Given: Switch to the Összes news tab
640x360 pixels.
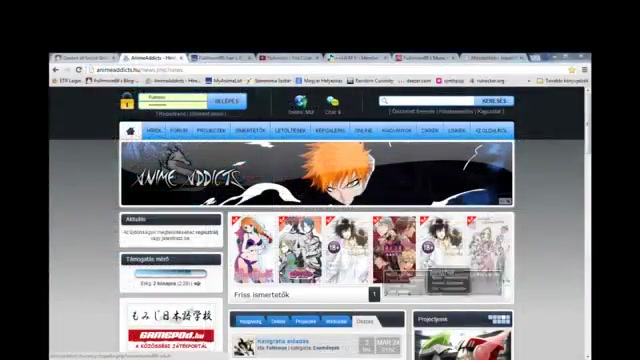Looking at the screenshot, I should point(365,321).
